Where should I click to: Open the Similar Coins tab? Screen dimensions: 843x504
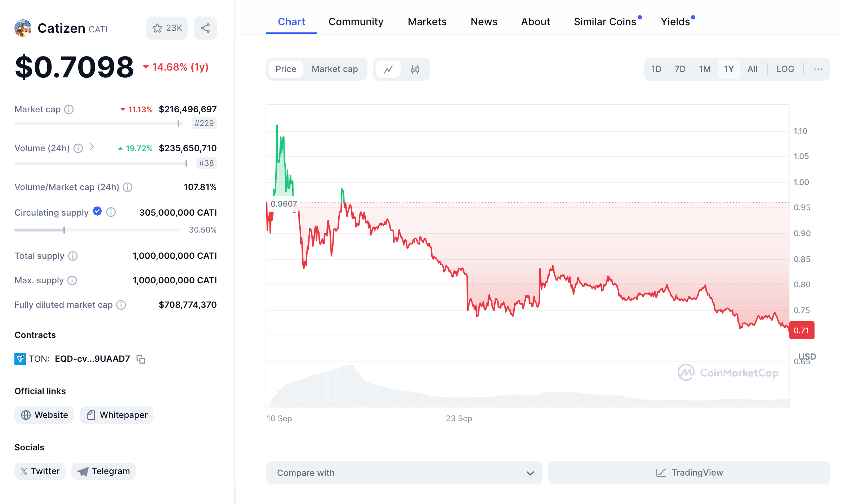tap(605, 22)
